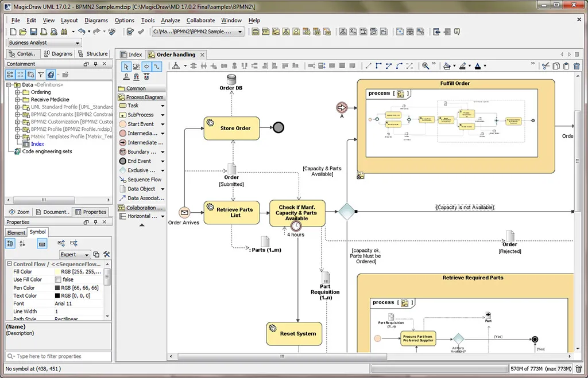Open the Fill Color bucket tool on toolbar
The height and width of the screenshot is (378, 588).
(x=447, y=66)
